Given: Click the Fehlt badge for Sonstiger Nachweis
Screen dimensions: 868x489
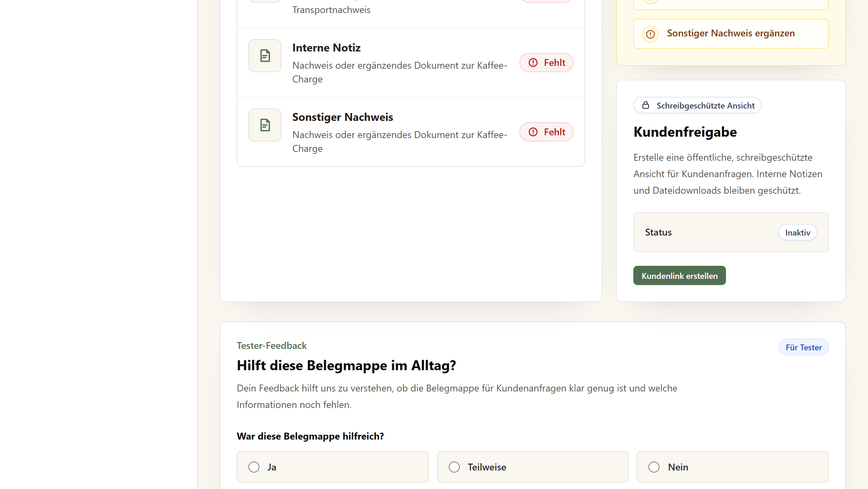Looking at the screenshot, I should (546, 132).
